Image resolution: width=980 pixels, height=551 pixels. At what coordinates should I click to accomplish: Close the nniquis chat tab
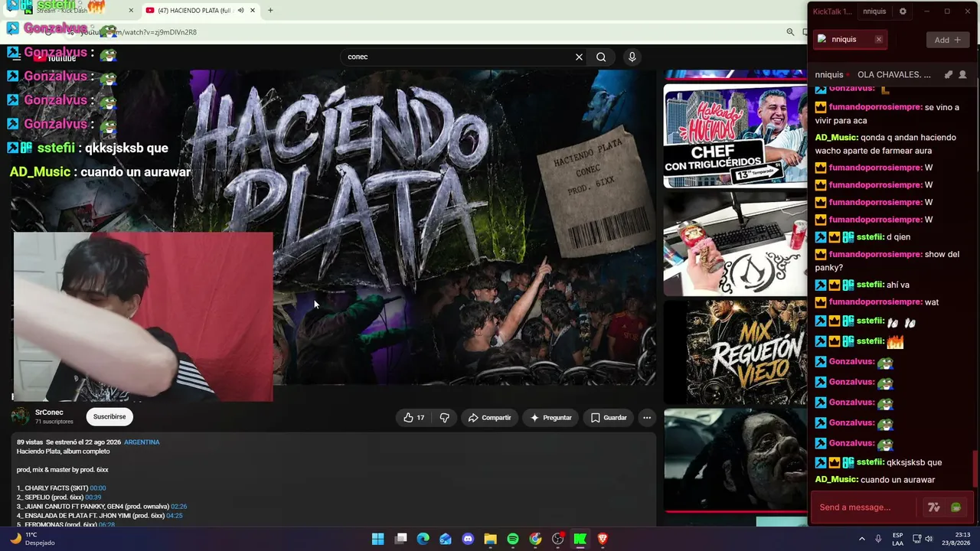878,40
